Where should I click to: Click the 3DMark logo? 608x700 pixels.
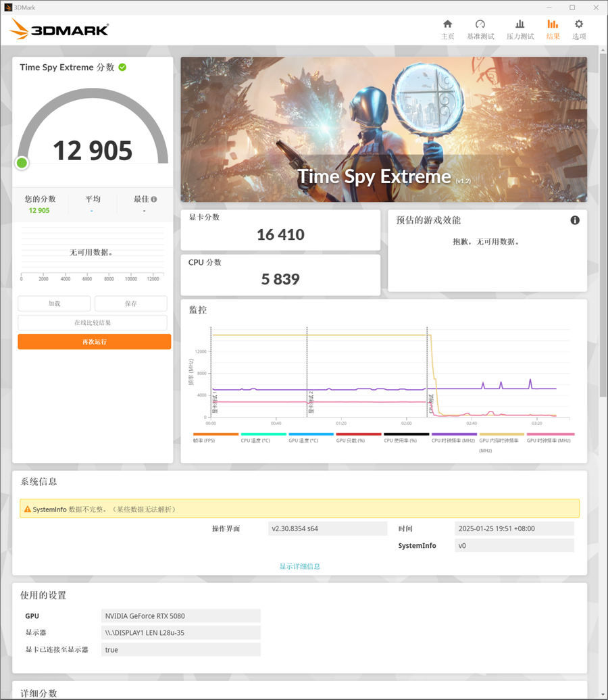tap(59, 29)
